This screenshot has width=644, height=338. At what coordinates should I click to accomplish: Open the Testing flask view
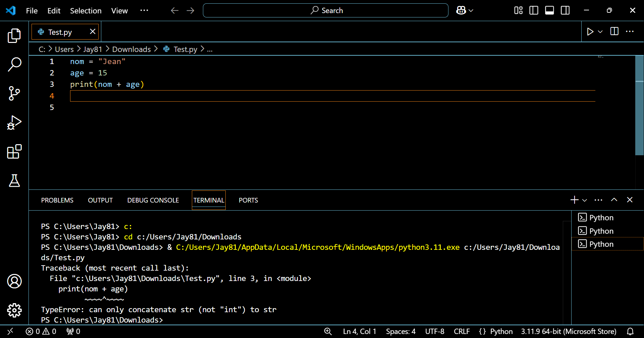tap(14, 181)
